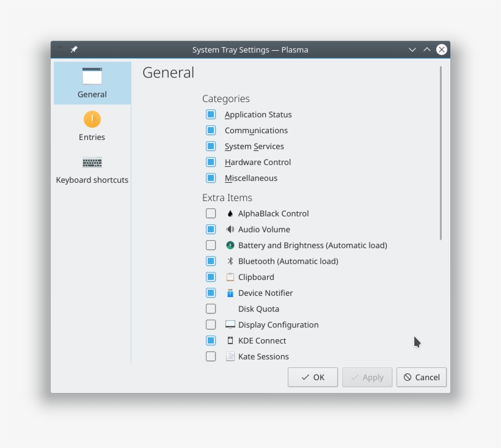Confirm settings with OK button
501x448 pixels.
click(x=313, y=377)
